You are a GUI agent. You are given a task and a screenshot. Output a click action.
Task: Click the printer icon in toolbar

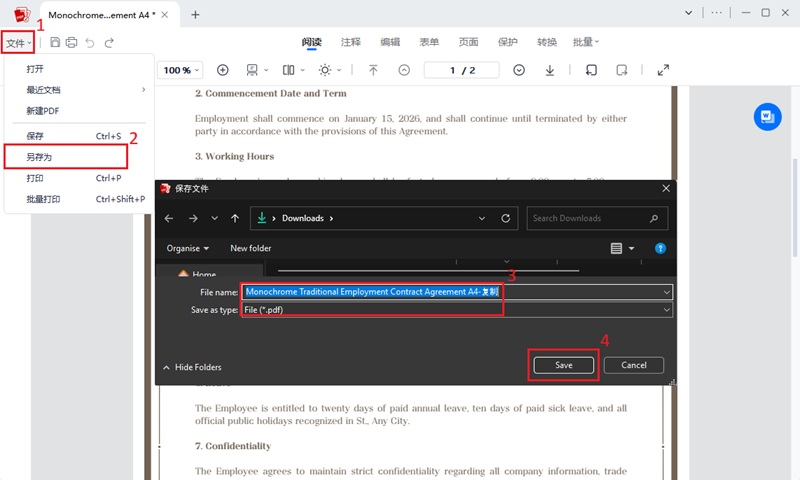(71, 42)
